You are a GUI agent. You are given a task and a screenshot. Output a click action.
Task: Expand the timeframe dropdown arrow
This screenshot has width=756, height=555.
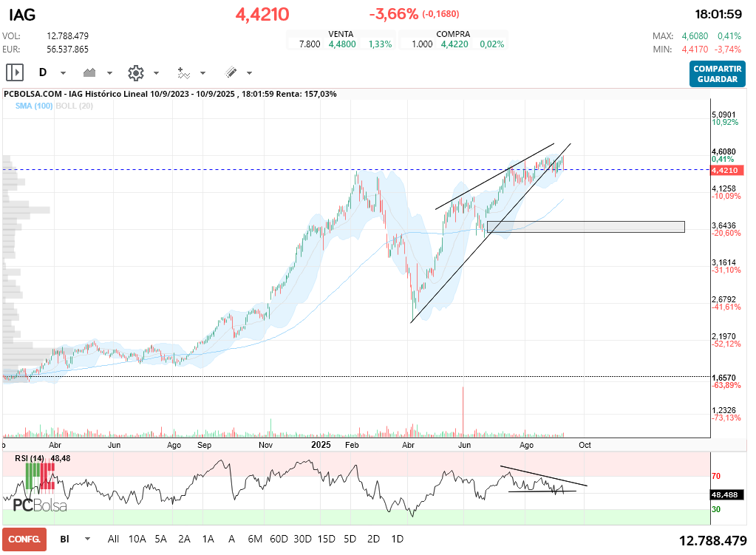(x=63, y=73)
